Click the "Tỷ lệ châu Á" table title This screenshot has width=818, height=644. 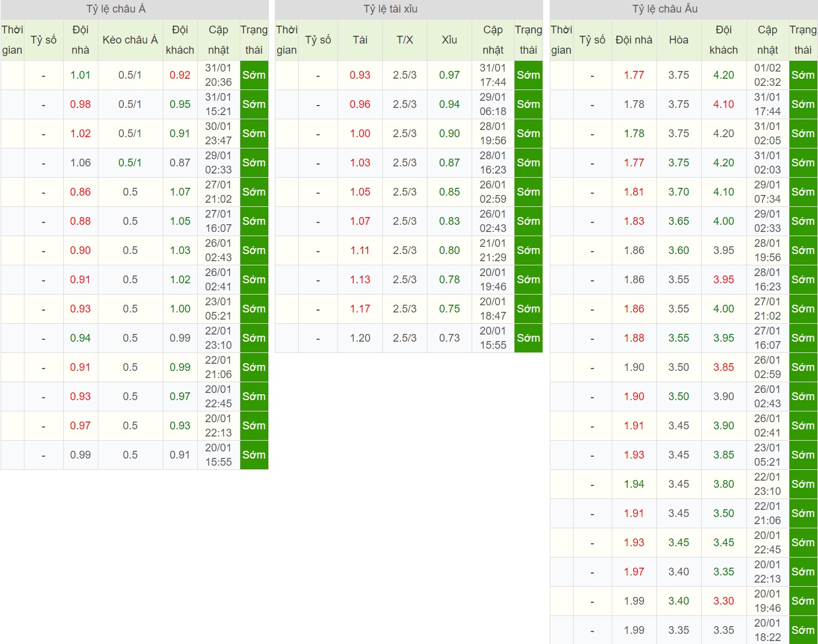[x=116, y=9]
